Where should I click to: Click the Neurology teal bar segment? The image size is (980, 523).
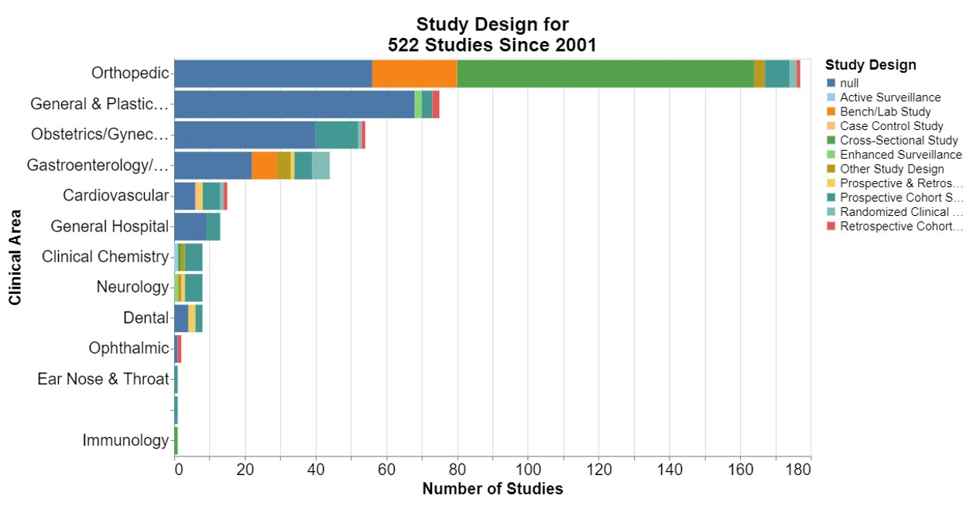pos(194,288)
